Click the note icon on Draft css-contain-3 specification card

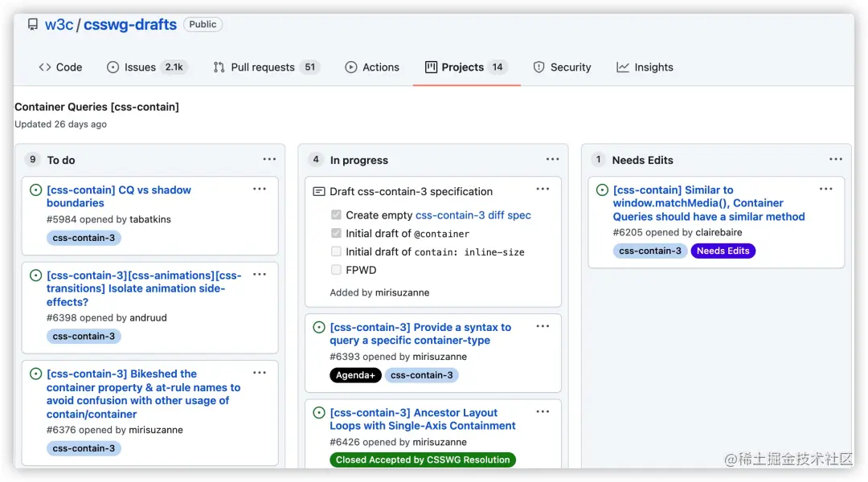319,192
